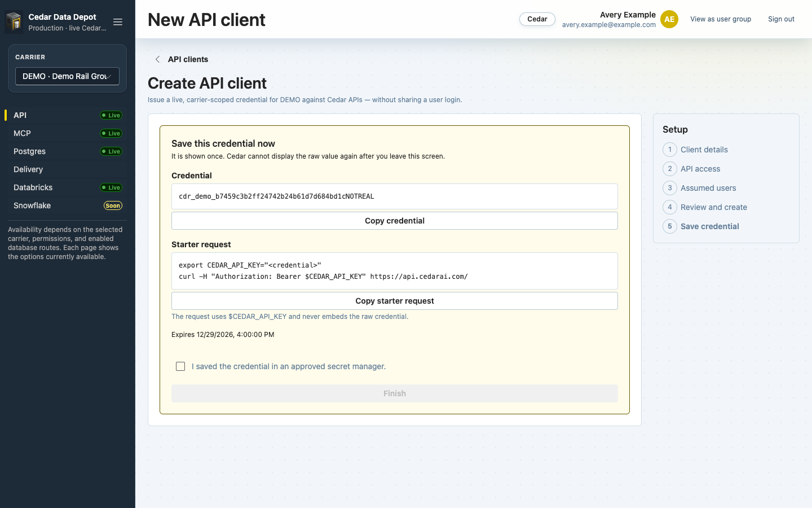Sign out of the account
Screen dimensions: 812x508
coord(781,19)
